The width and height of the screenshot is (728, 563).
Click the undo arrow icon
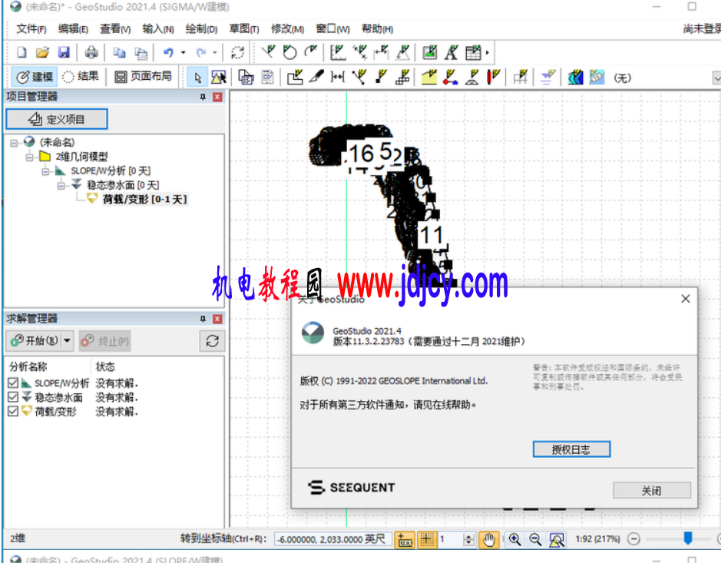[168, 52]
